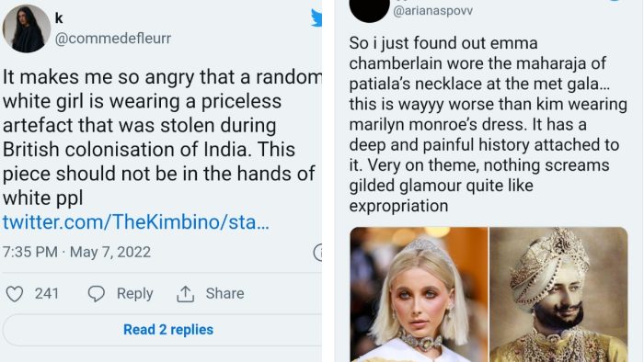The image size is (644, 362).
Task: Click the info circle icon beside the timestamp
Action: click(318, 252)
